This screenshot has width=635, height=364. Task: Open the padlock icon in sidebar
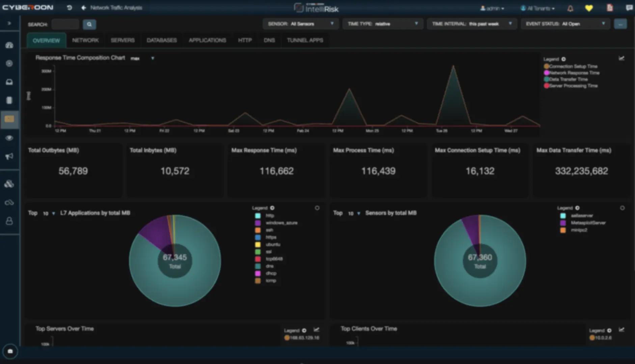(x=9, y=221)
